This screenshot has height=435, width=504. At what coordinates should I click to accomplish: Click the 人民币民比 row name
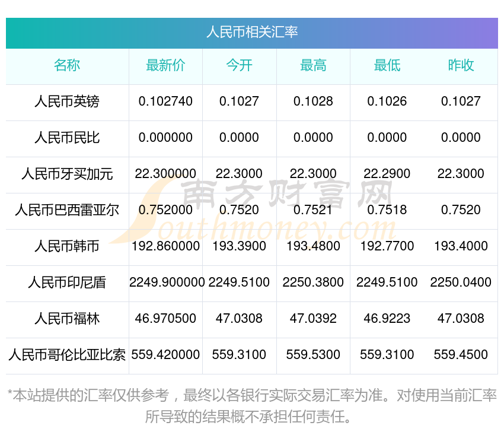coord(67,138)
